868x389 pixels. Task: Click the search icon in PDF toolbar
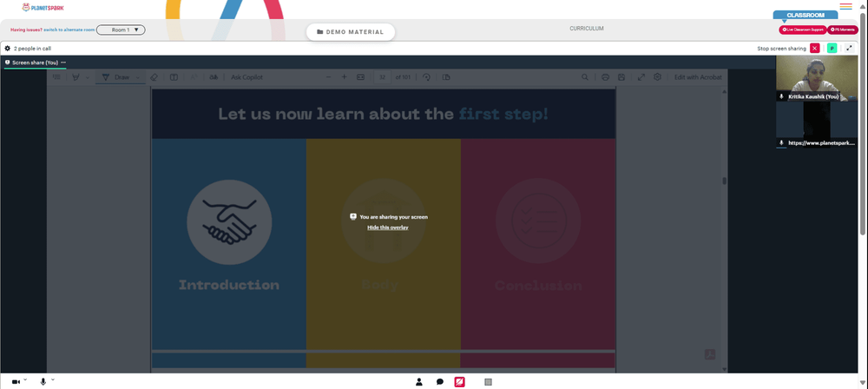(585, 77)
